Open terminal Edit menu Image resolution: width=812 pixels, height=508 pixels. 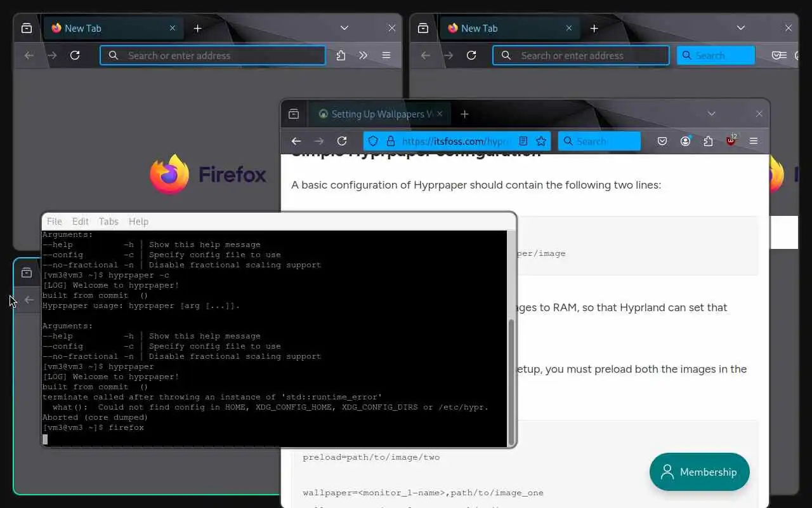pos(81,221)
